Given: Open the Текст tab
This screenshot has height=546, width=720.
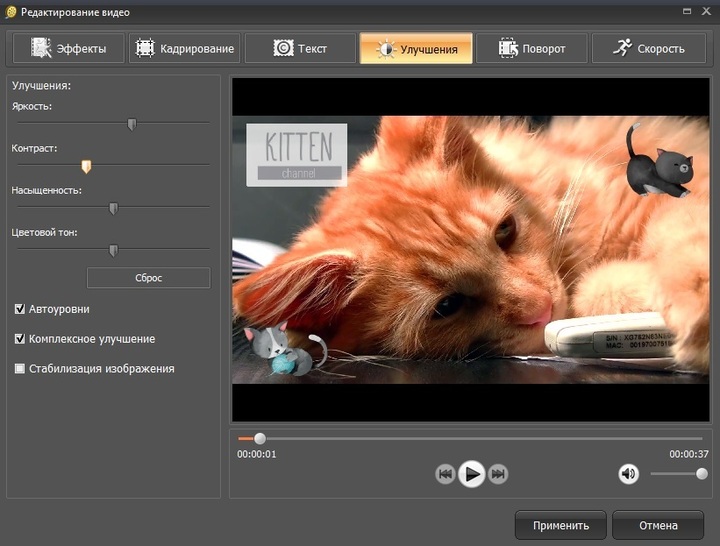Looking at the screenshot, I should tap(300, 48).
